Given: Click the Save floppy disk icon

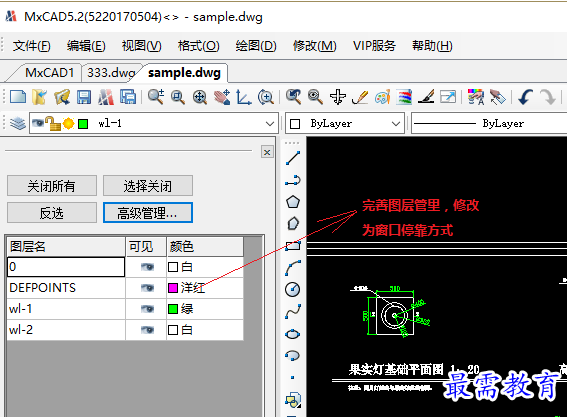Looking at the screenshot, I should pos(84,97).
